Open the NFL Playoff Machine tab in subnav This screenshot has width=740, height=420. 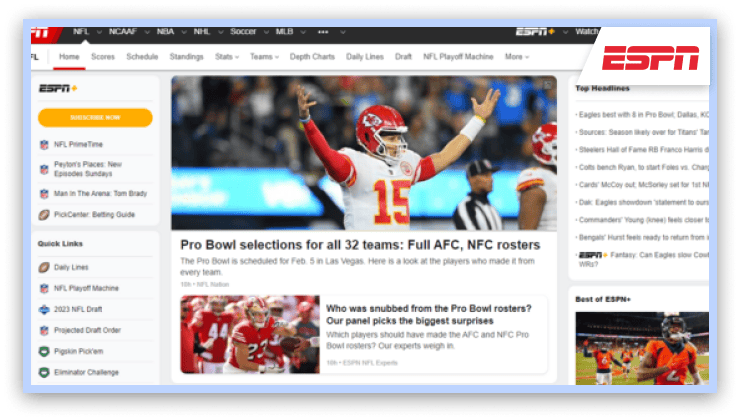click(458, 57)
